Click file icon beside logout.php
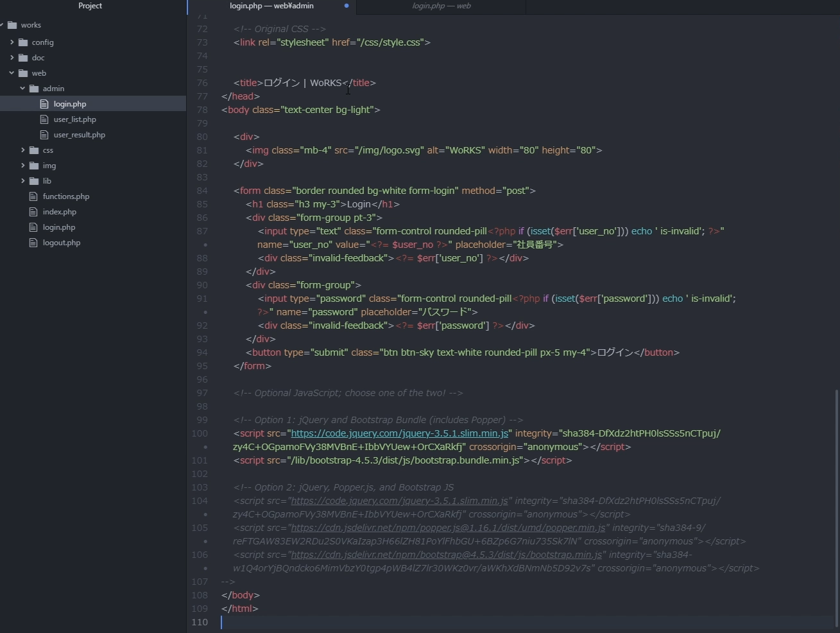This screenshot has height=633, width=840. [x=33, y=243]
